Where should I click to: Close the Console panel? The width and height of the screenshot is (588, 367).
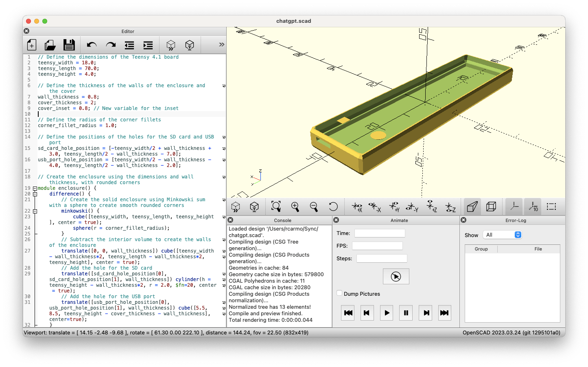(x=230, y=220)
